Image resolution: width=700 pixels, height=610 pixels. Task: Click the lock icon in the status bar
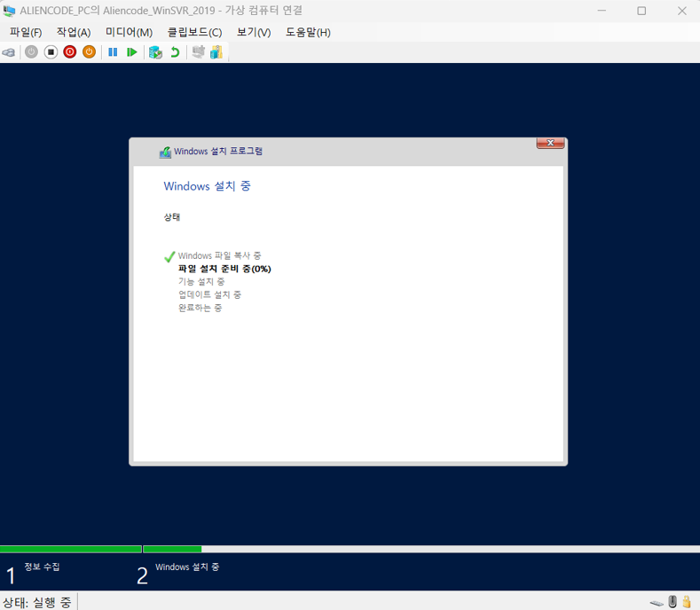pos(687,601)
